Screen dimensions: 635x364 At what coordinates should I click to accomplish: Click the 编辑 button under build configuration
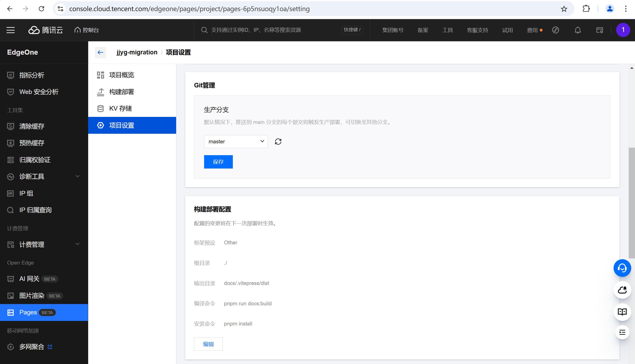coord(208,344)
